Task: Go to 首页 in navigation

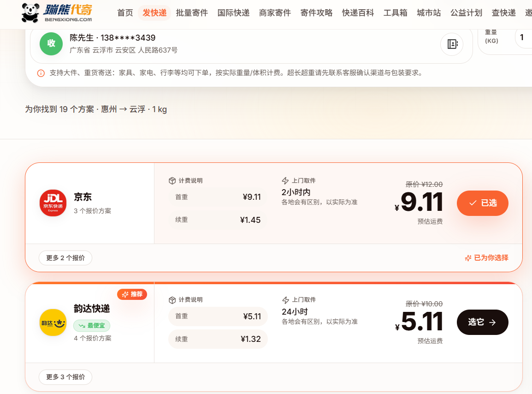Action: point(125,13)
